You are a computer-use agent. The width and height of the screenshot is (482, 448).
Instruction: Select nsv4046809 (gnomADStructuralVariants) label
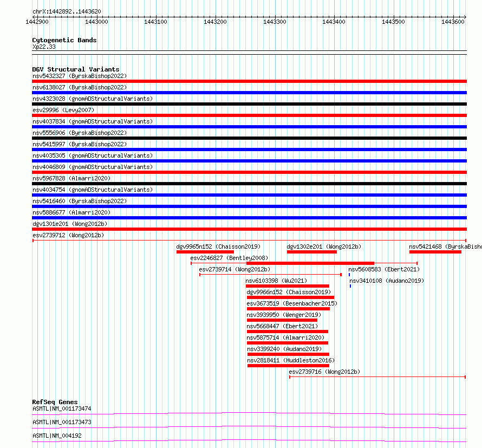(x=93, y=167)
